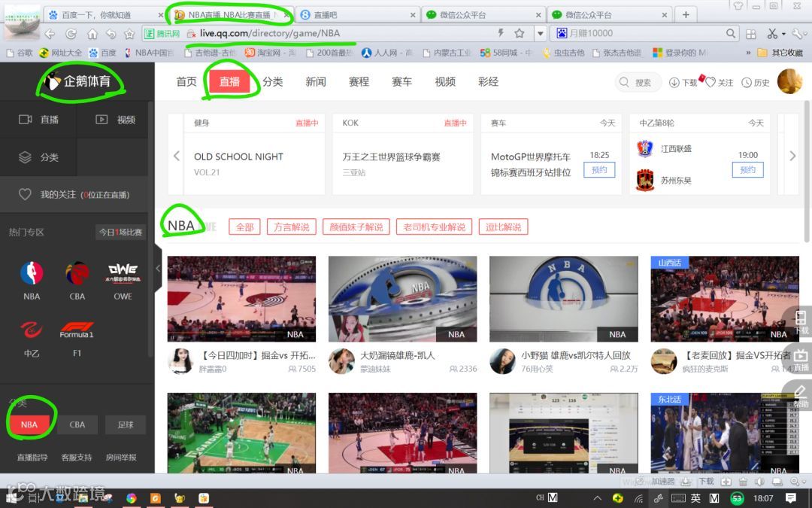The height and width of the screenshot is (508, 812).
Task: Open the Windows notification center icon
Action: click(x=791, y=498)
